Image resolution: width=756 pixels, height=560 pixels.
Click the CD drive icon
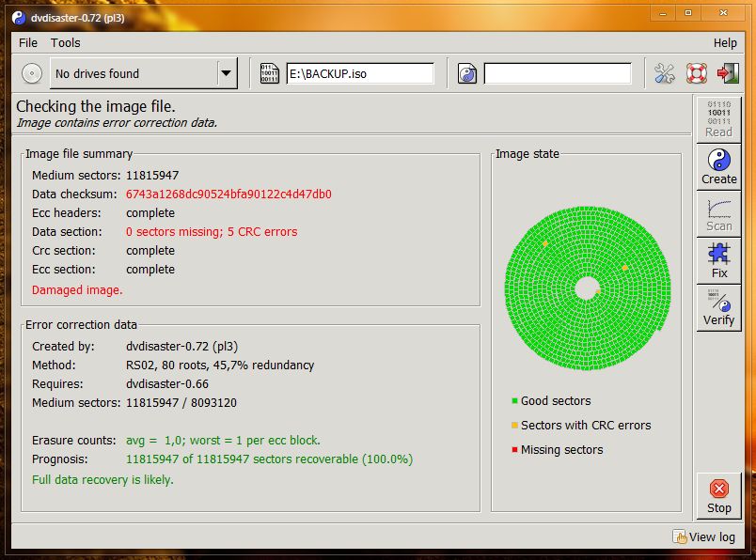click(x=32, y=73)
